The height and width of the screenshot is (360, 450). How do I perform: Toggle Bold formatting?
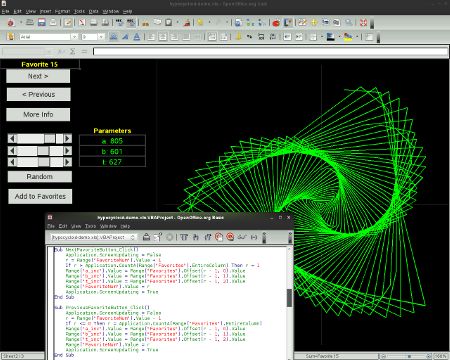pos(113,37)
